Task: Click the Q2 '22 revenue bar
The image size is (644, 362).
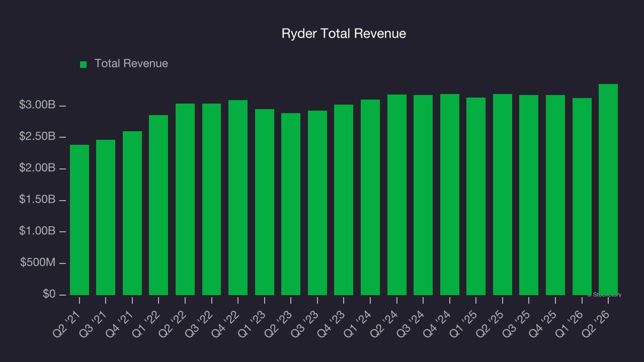Action: pyautogui.click(x=185, y=199)
